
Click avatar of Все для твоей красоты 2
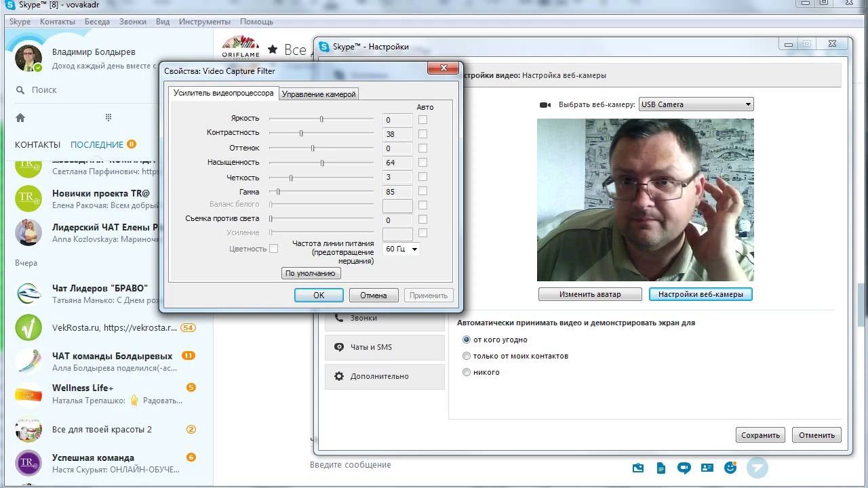[x=28, y=429]
